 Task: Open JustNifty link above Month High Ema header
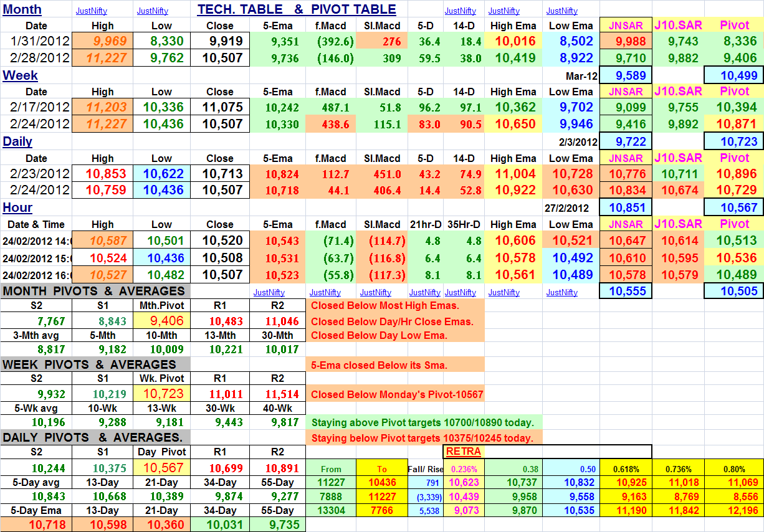[x=504, y=11]
